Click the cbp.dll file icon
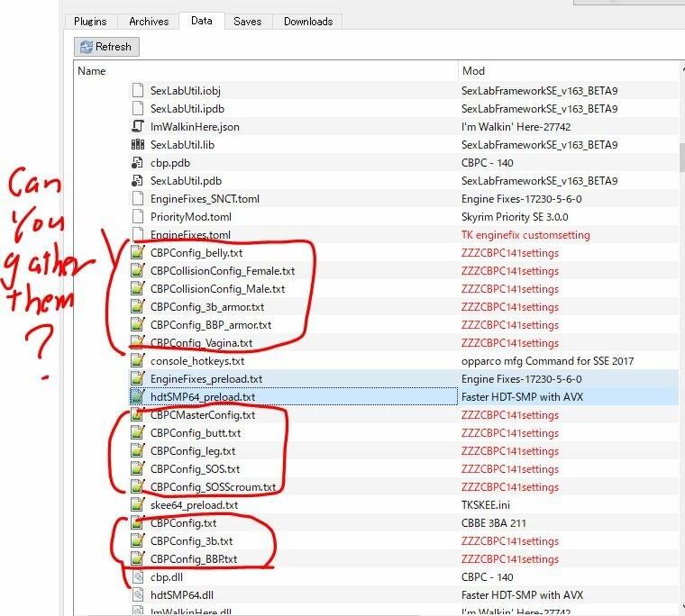 (x=138, y=576)
